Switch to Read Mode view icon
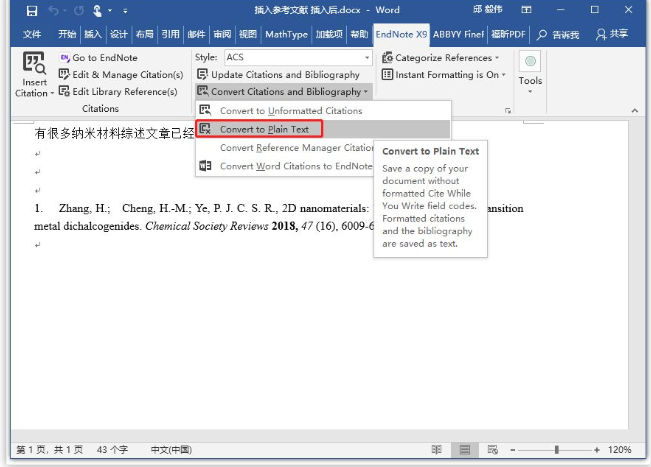 coord(436,450)
